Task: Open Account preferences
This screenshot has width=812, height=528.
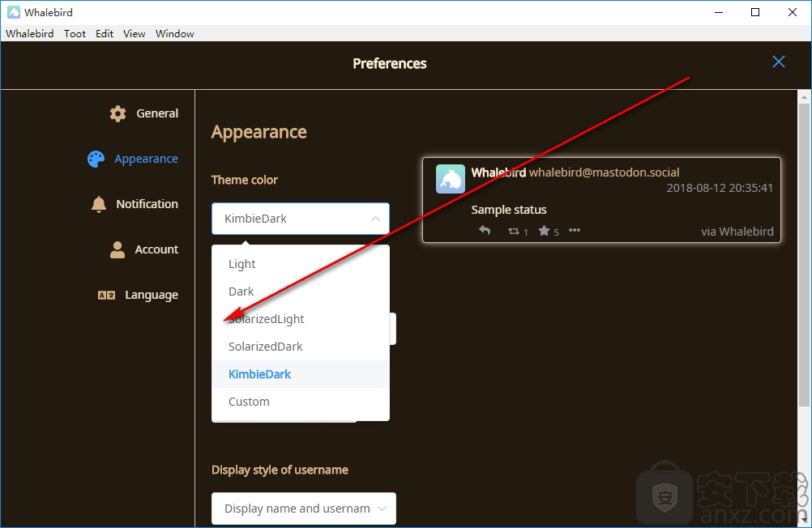Action: (x=144, y=249)
